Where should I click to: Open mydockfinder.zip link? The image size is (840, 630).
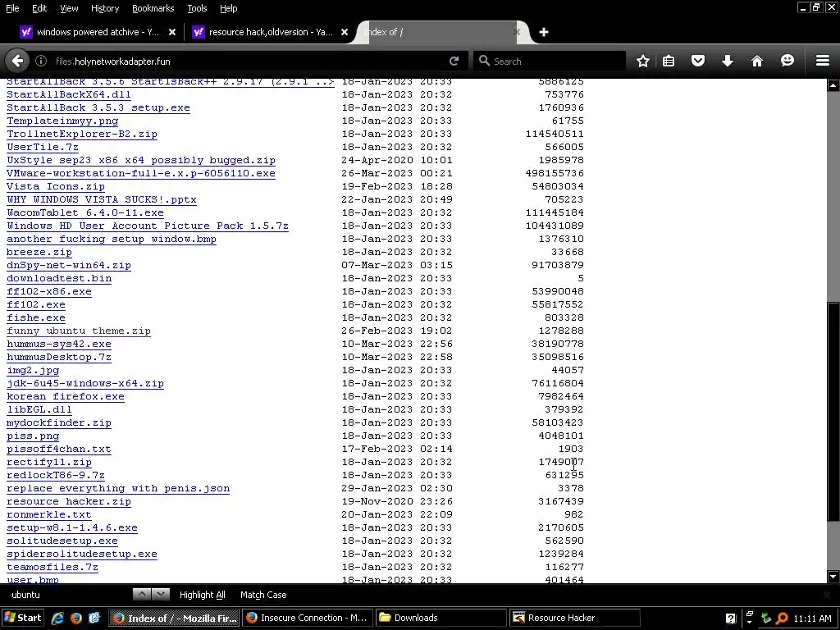[59, 422]
